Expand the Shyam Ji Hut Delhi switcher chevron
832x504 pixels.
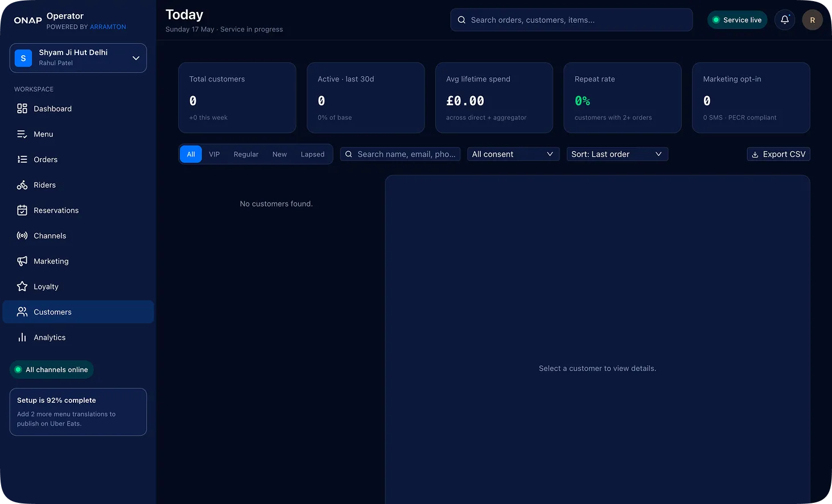point(136,58)
